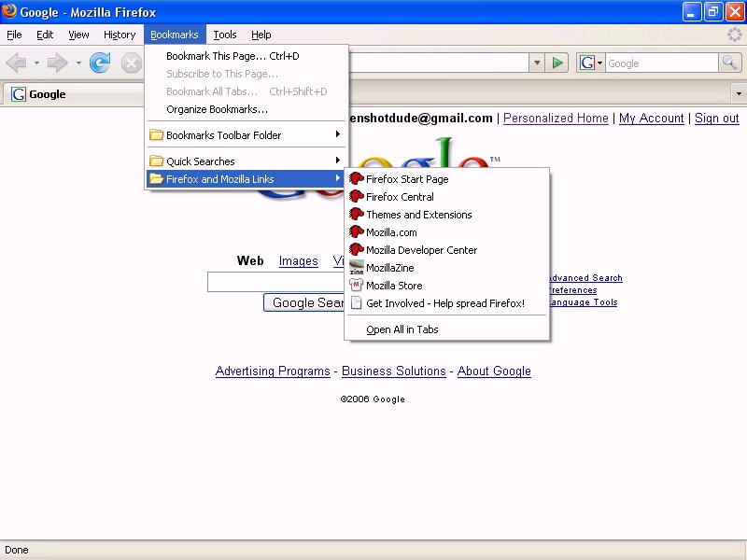This screenshot has width=747, height=560.
Task: Open the address bar history dropdown
Action: [537, 63]
